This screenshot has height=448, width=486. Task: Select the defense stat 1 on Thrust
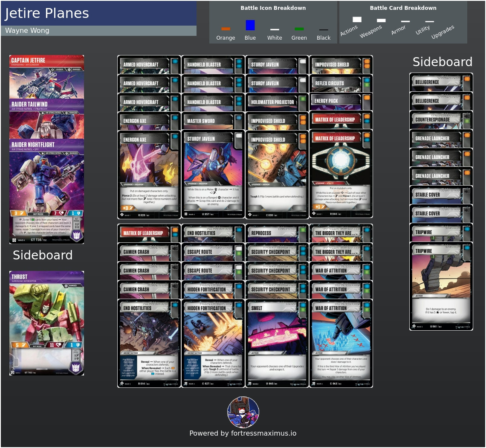[74, 345]
